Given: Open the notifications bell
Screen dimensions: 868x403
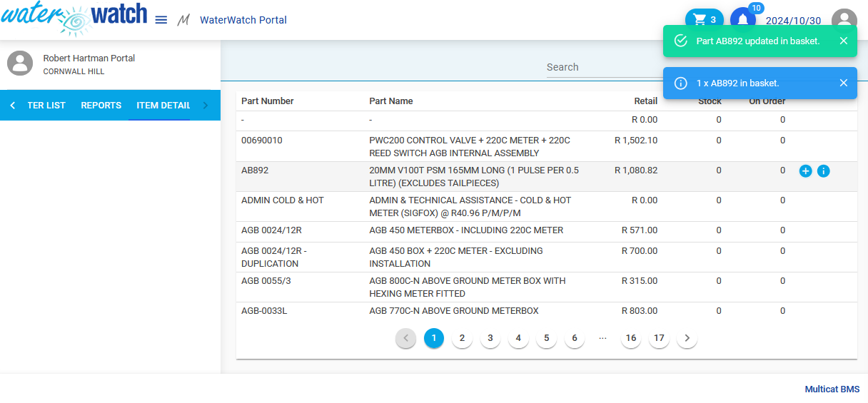Looking at the screenshot, I should pyautogui.click(x=743, y=20).
